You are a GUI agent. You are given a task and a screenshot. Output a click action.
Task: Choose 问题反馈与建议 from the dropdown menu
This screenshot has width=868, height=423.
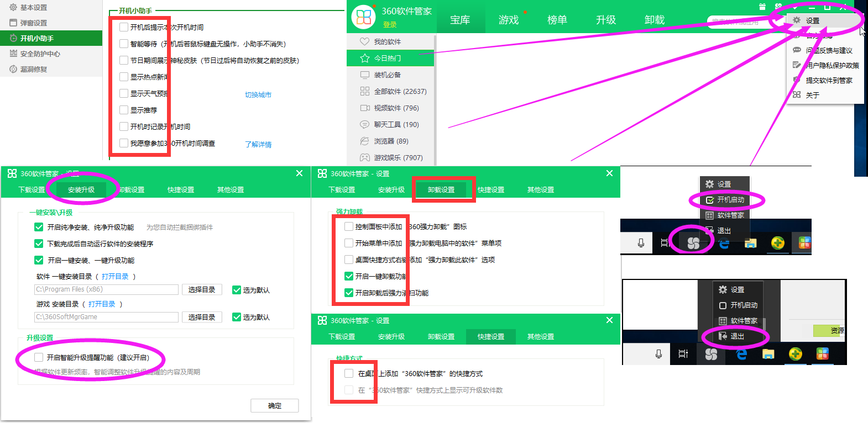828,50
